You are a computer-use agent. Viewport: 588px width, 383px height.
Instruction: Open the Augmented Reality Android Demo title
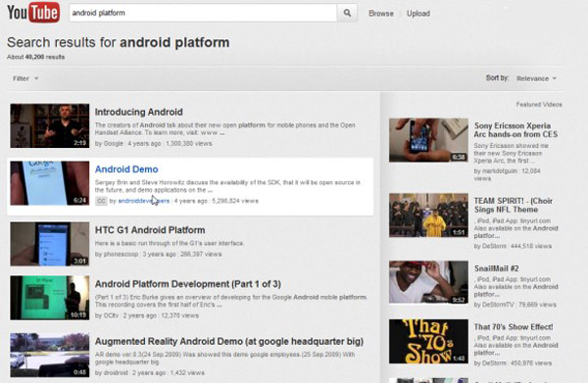click(x=229, y=342)
